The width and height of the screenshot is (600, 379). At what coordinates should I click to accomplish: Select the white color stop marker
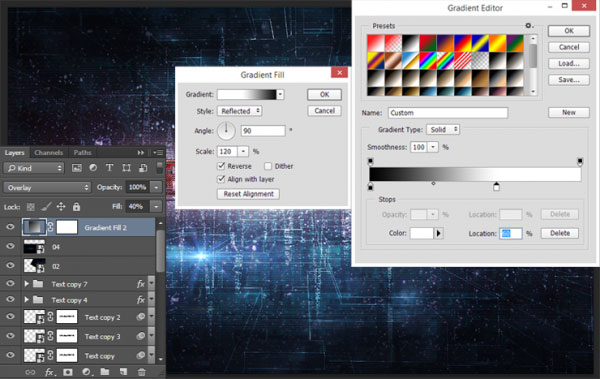[496, 187]
